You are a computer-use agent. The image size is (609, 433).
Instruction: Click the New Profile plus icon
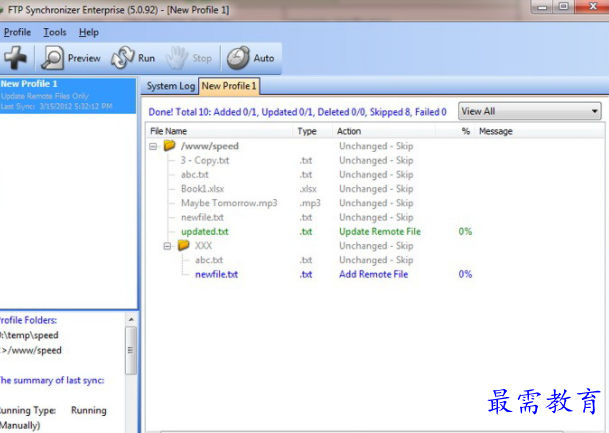[16, 58]
